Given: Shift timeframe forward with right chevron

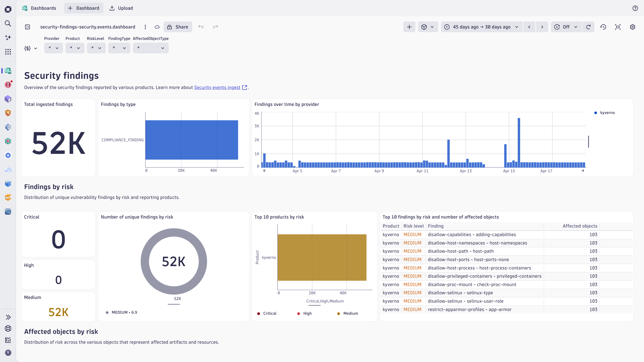Looking at the screenshot, I should pos(542,27).
